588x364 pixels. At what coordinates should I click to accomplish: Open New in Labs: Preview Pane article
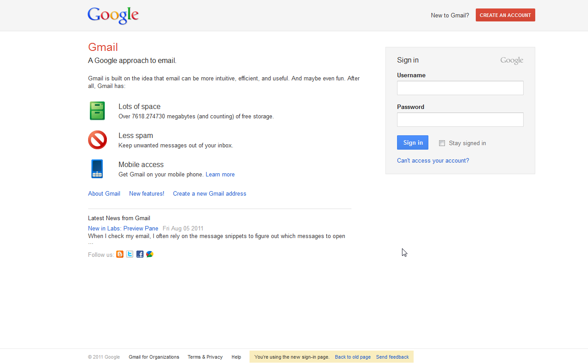tap(123, 229)
